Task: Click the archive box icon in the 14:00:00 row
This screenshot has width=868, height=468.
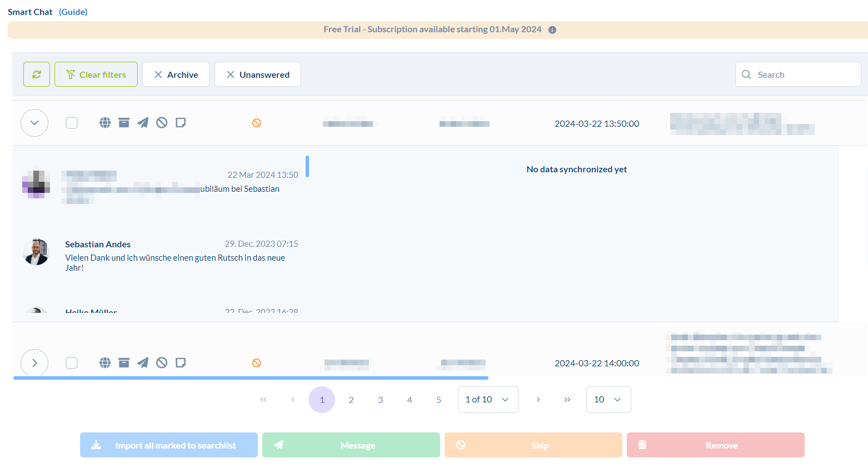Action: click(124, 363)
